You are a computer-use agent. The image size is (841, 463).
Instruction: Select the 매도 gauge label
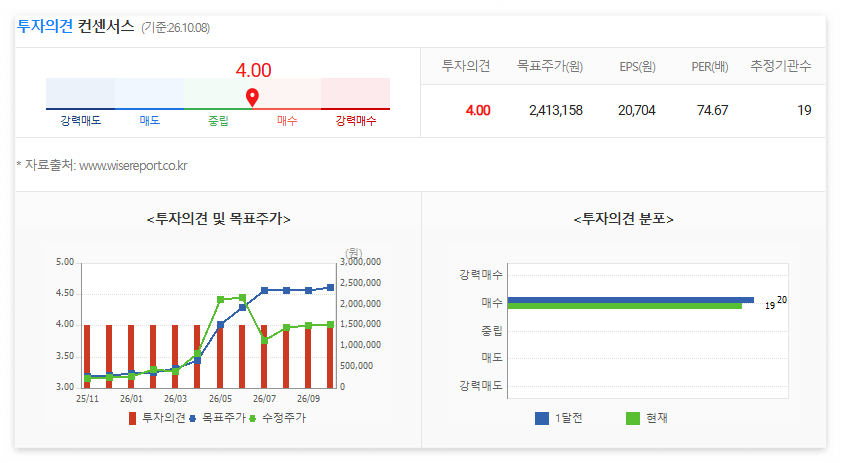point(150,121)
